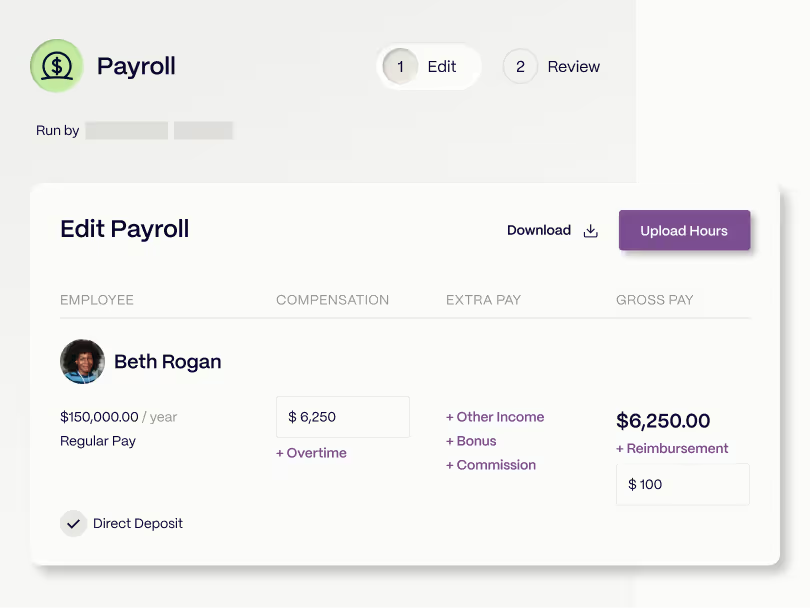Expand the Other Income option

click(495, 417)
